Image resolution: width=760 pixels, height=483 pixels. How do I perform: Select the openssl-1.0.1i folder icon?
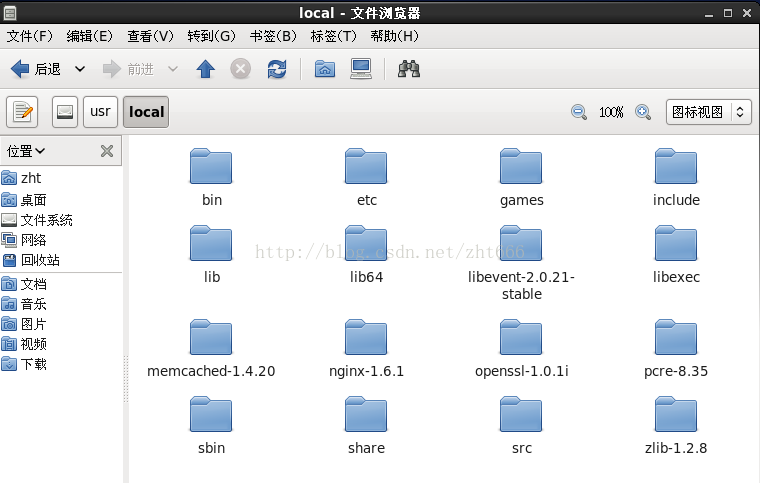click(521, 337)
